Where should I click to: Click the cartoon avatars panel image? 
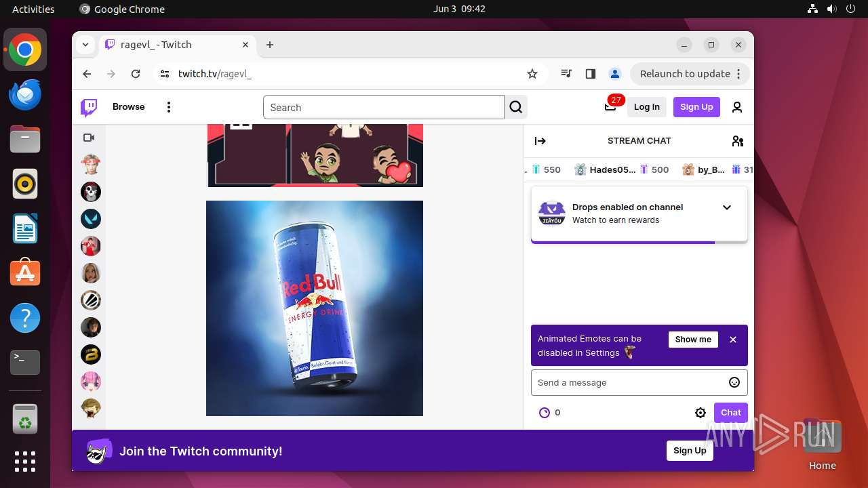tap(315, 155)
